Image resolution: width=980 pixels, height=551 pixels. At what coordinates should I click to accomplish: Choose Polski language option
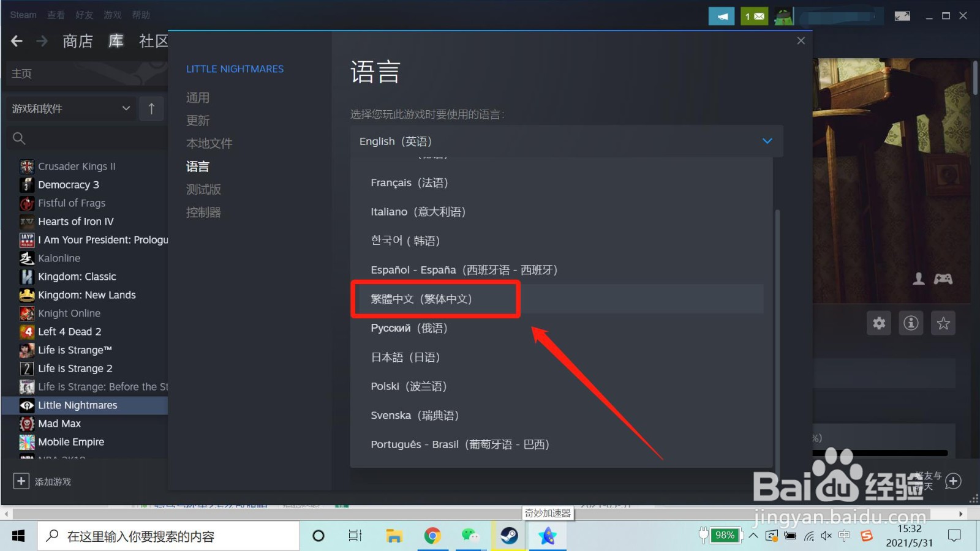click(x=409, y=386)
